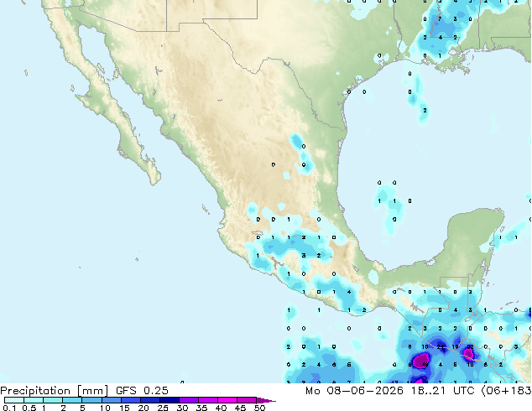
Task: Click the 25–30 mm navy legend swatch
Action: (170, 400)
